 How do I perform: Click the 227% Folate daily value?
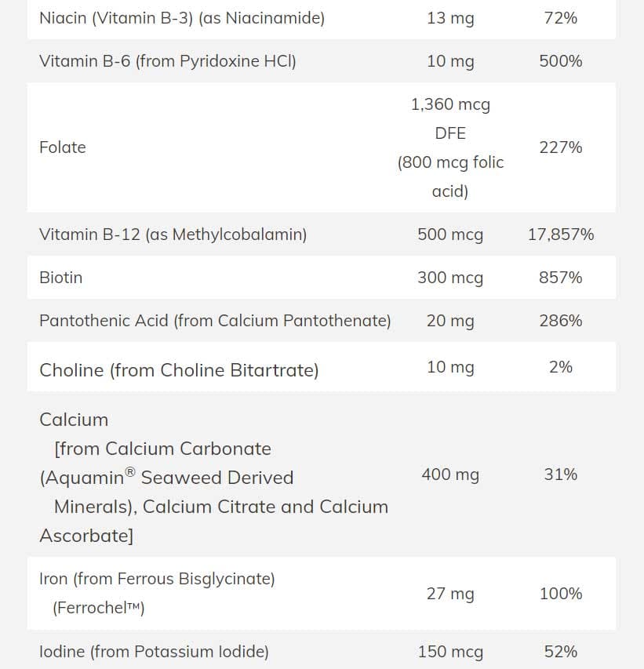point(560,147)
